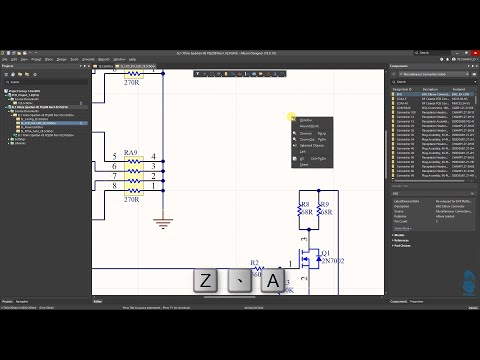Click the red power port icon in Active Bar
This screenshot has width=480, height=360.
point(240,74)
